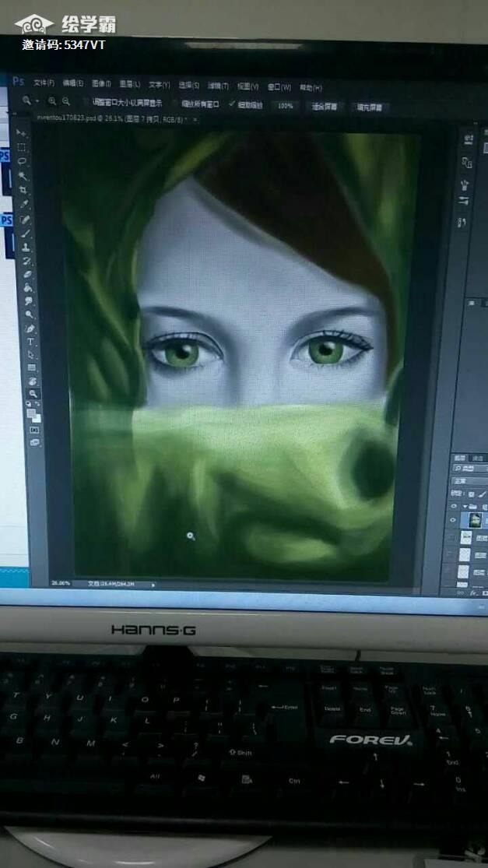Select the Zoom tool in the toolbox
The width and height of the screenshot is (488, 868).
tap(33, 394)
